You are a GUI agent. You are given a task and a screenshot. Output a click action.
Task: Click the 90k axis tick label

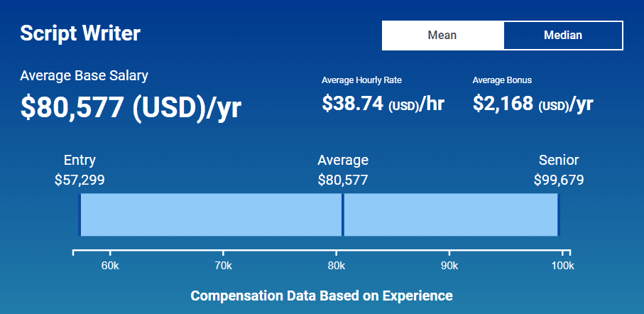point(449,266)
